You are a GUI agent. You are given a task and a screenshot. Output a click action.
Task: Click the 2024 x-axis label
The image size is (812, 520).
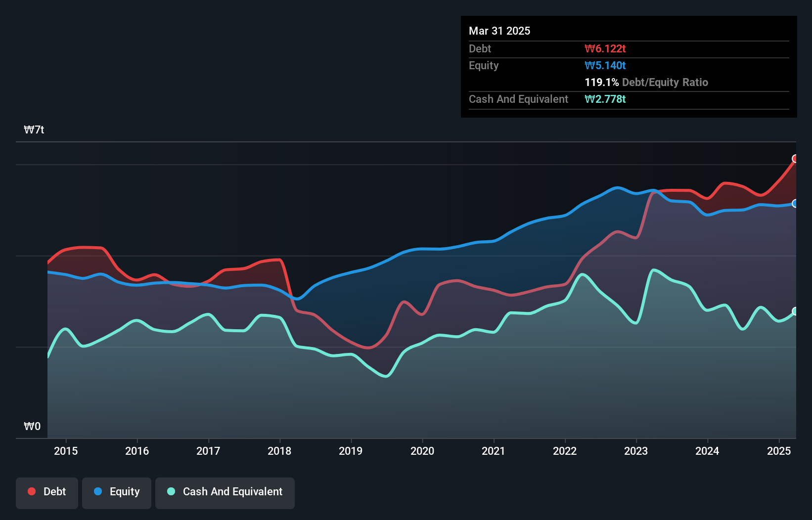tap(707, 451)
